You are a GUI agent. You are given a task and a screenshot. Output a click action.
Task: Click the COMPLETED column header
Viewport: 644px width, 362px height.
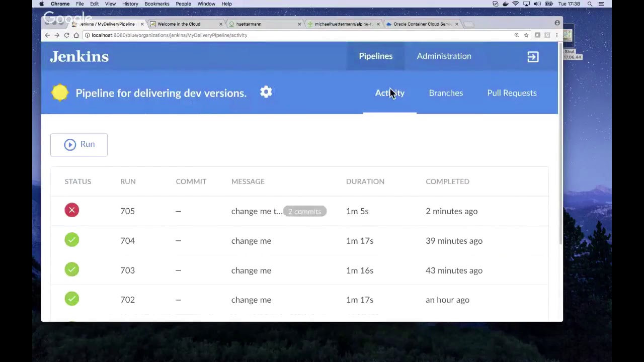[x=447, y=182]
